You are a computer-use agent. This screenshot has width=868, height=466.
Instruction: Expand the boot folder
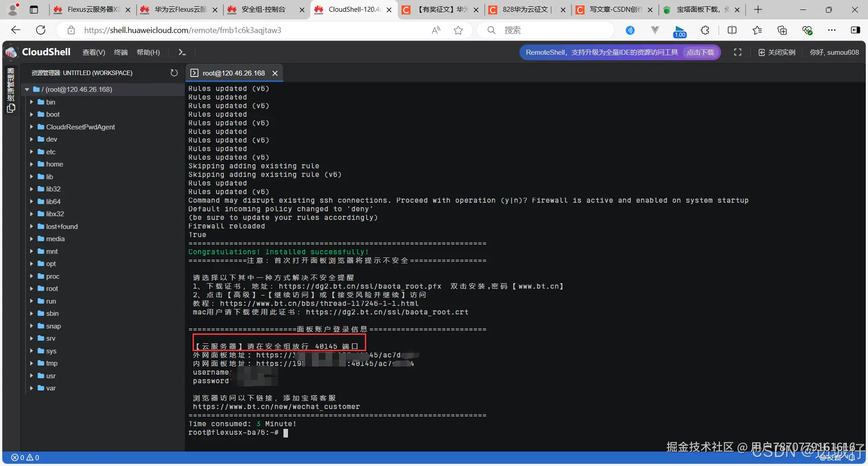[32, 114]
